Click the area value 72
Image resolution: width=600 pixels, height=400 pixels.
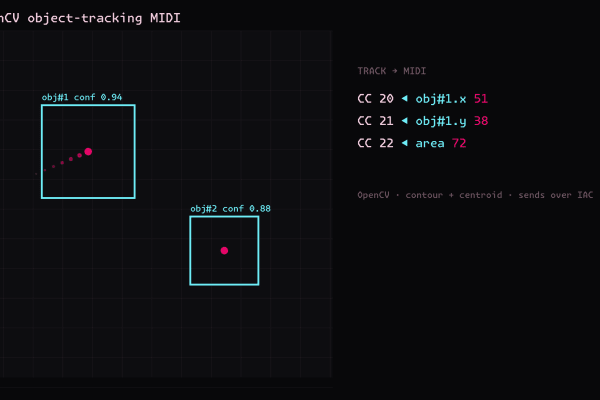click(x=459, y=143)
